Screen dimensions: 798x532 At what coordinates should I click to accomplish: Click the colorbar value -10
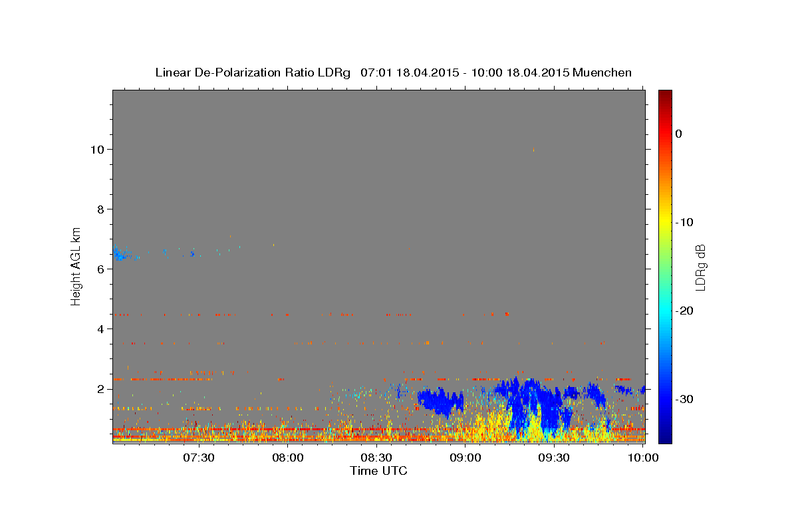tap(685, 222)
